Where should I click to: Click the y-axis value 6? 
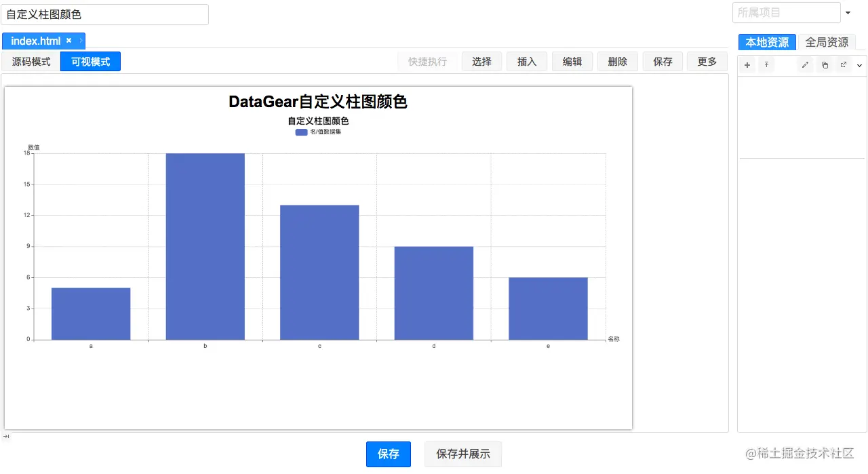pos(28,277)
